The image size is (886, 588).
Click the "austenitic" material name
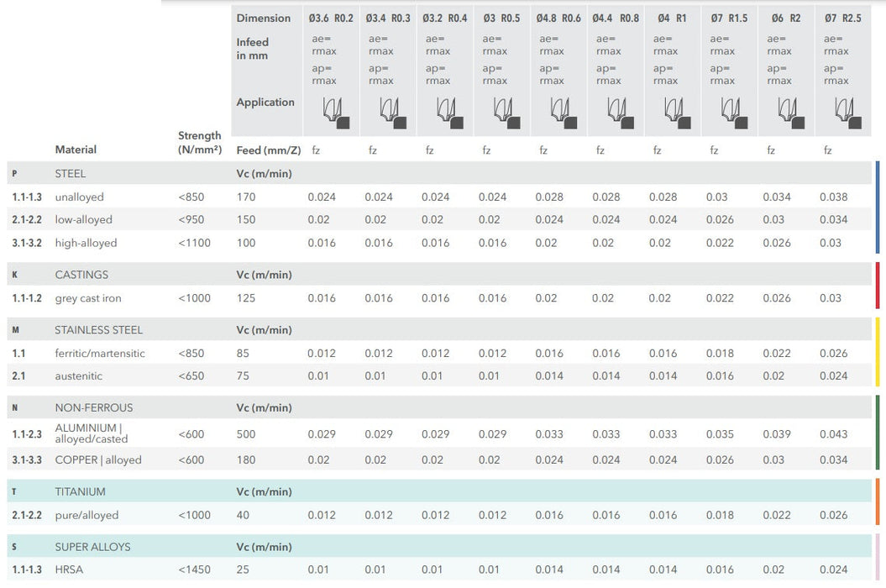79,376
